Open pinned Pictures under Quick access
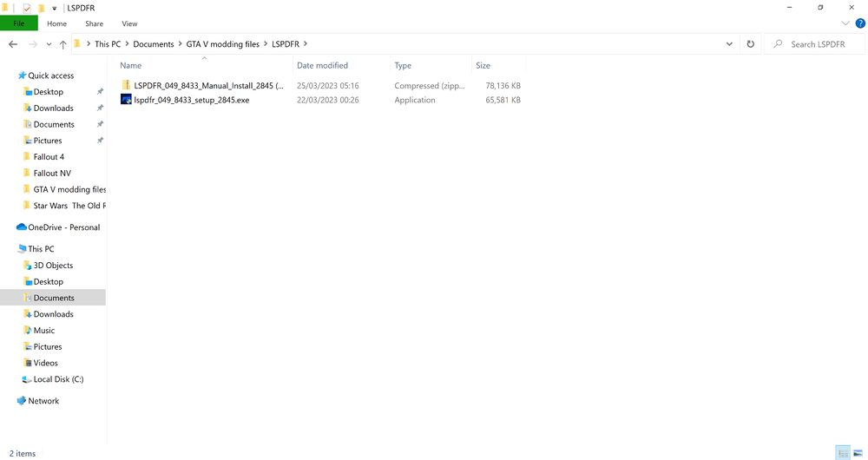The height and width of the screenshot is (460, 868). click(48, 141)
